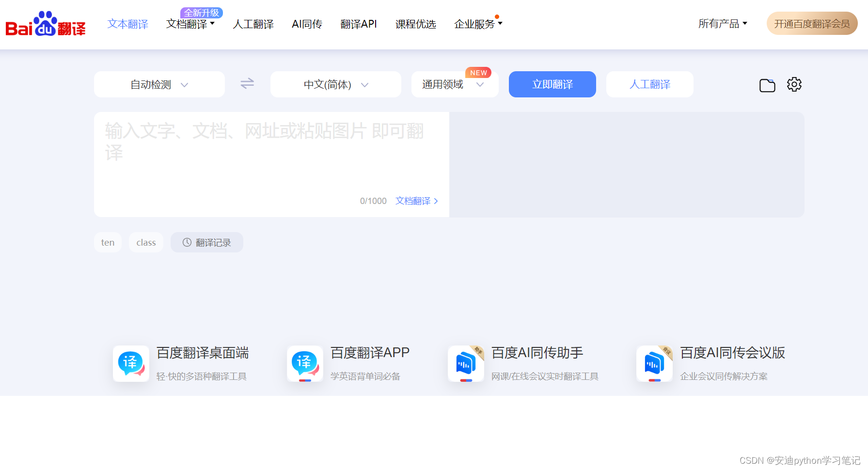Click text 网课/在线会议实时翻译工具

[x=545, y=376]
